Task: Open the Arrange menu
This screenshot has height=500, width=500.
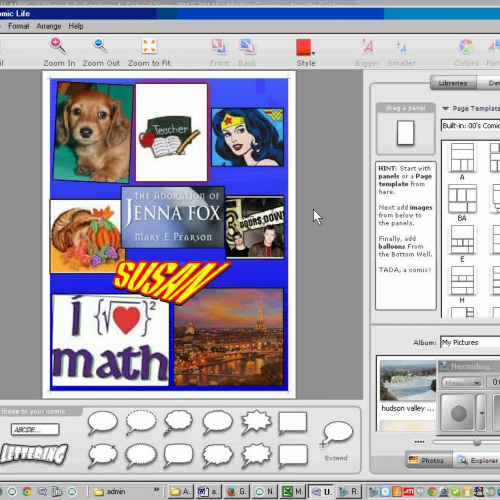Action: point(49,26)
